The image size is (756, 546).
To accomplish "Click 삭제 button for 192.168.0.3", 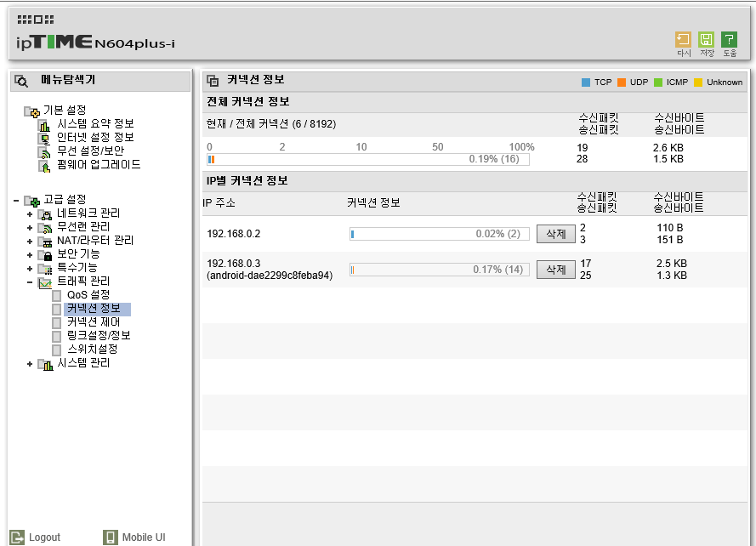I will [x=556, y=270].
